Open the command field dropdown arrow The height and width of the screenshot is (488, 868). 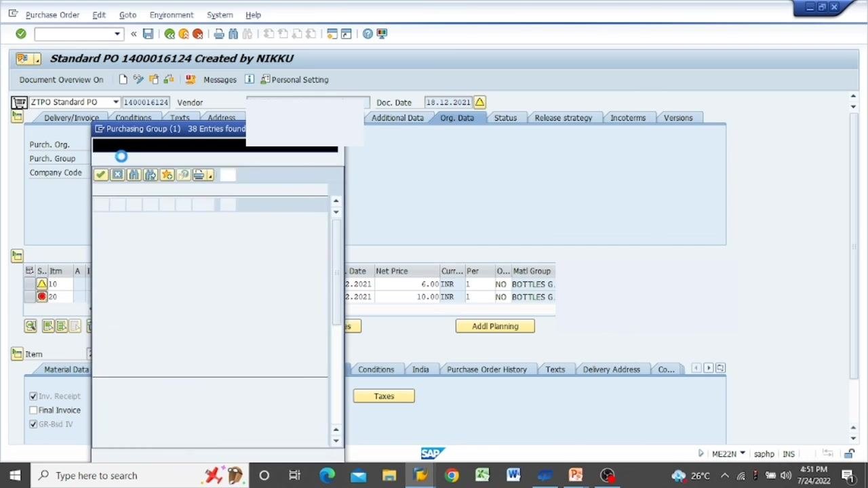tap(117, 34)
